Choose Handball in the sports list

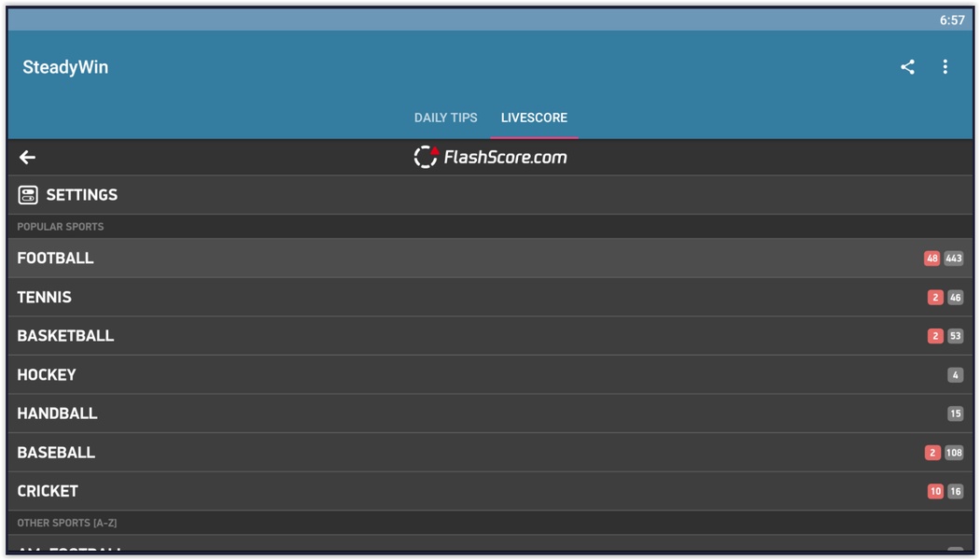click(490, 413)
